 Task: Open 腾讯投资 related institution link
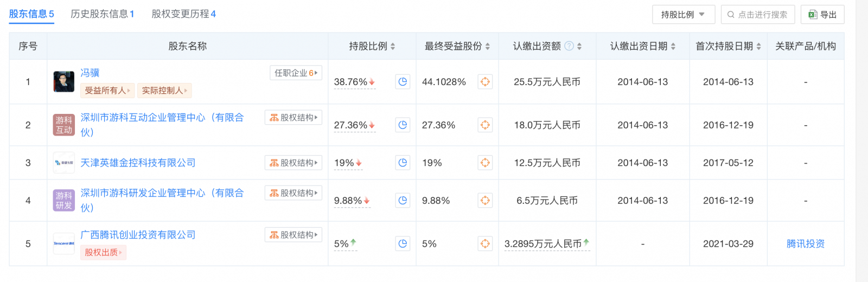point(806,244)
